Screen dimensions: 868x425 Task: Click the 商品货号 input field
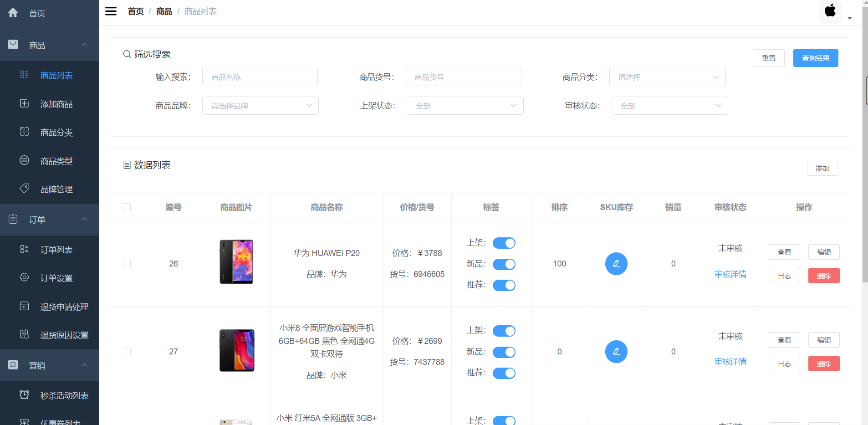point(464,77)
